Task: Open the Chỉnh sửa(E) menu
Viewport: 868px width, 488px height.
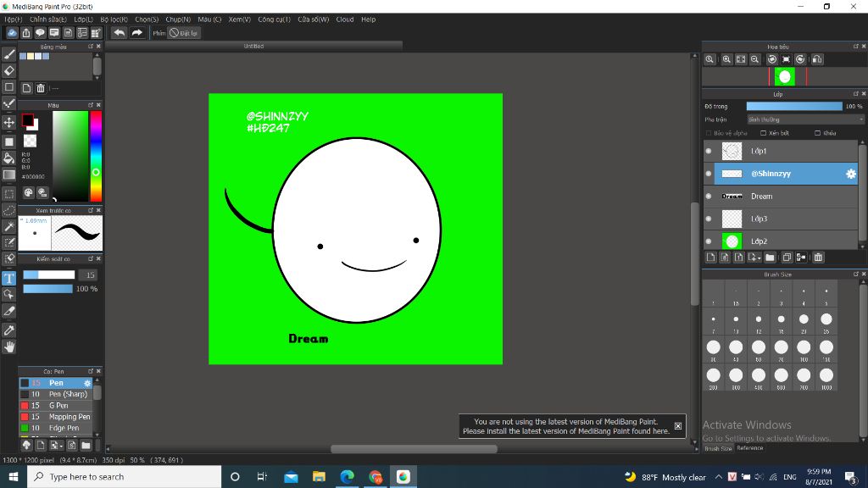Action: pos(48,19)
